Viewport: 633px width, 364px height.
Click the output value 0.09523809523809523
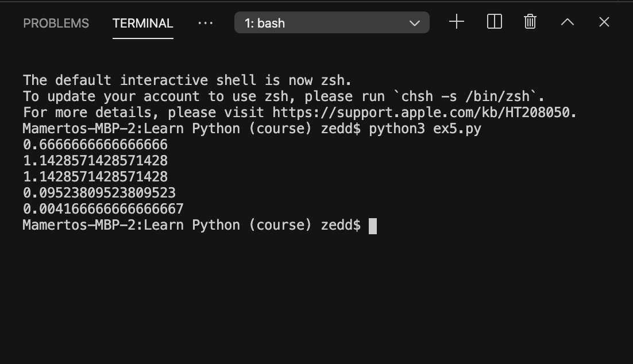coord(99,193)
